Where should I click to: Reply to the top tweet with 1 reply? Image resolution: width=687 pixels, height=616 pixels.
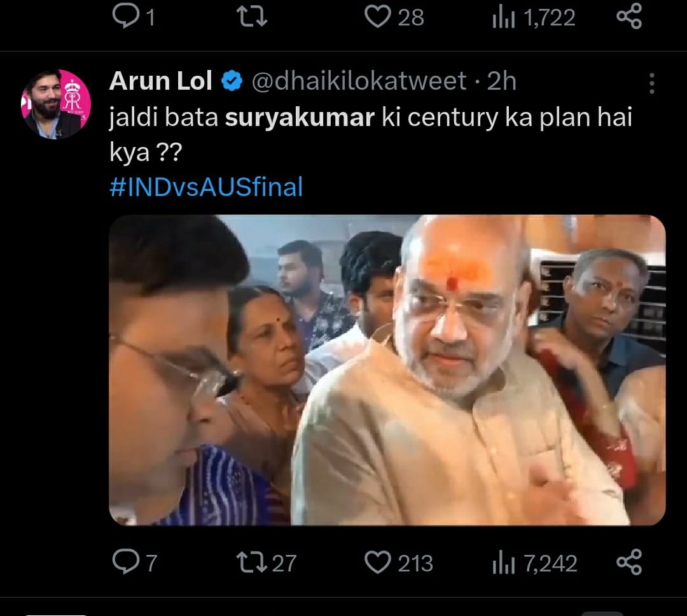point(124,17)
